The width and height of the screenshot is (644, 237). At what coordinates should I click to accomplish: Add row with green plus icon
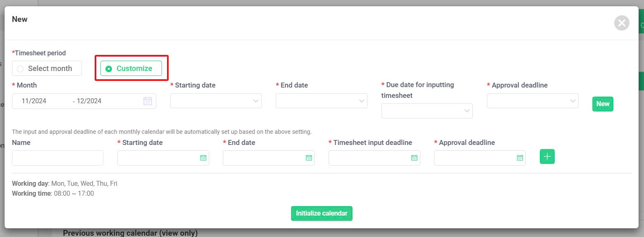[547, 156]
